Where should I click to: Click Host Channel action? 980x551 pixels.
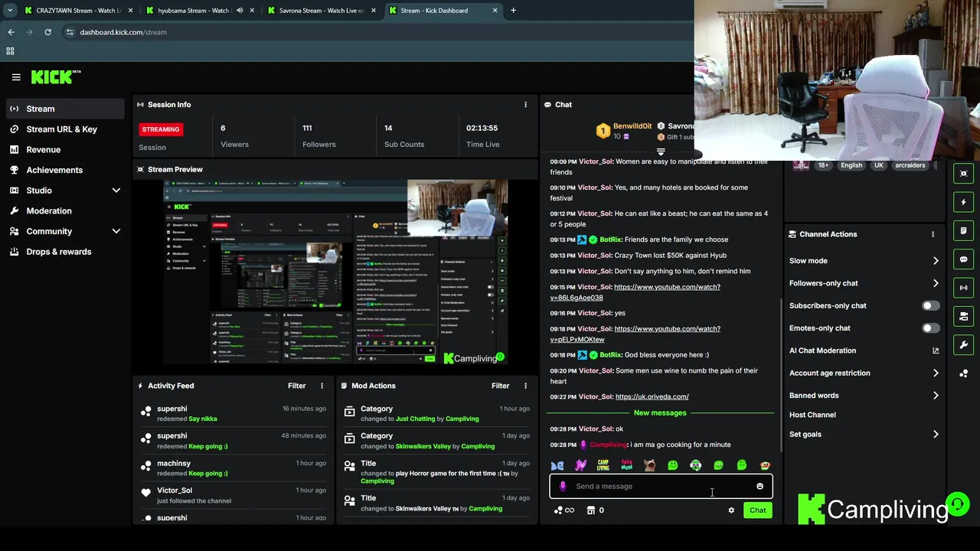(x=812, y=415)
